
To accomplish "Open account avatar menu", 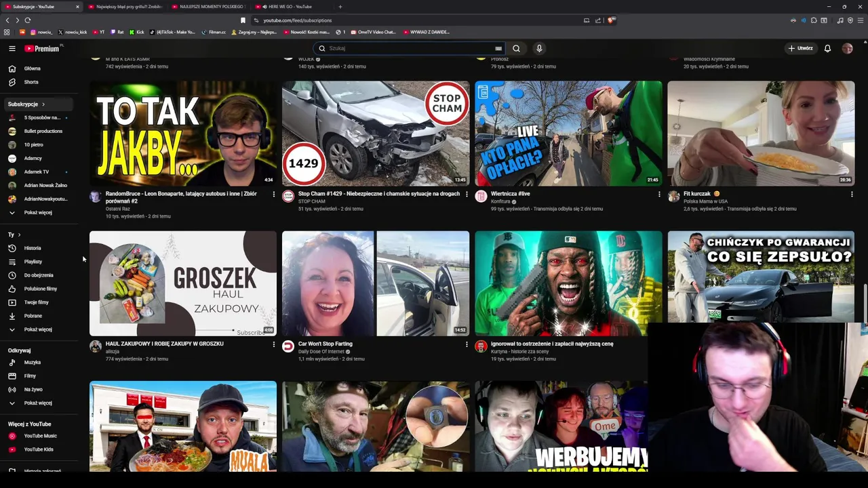I will point(847,48).
